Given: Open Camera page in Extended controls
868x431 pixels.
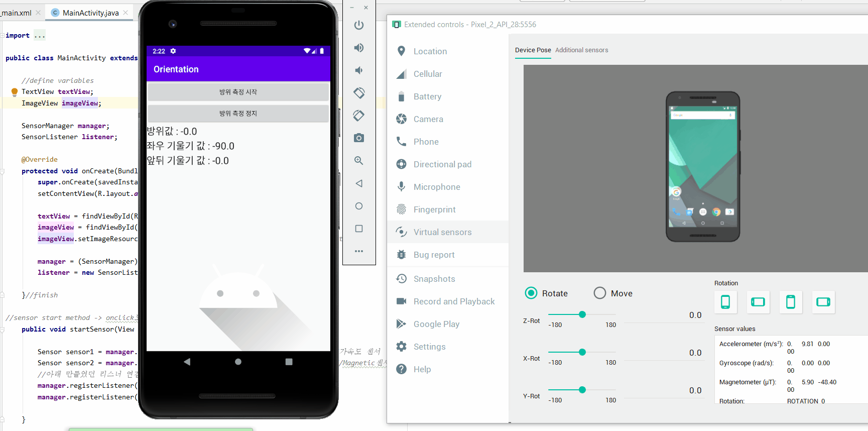Looking at the screenshot, I should click(x=448, y=119).
